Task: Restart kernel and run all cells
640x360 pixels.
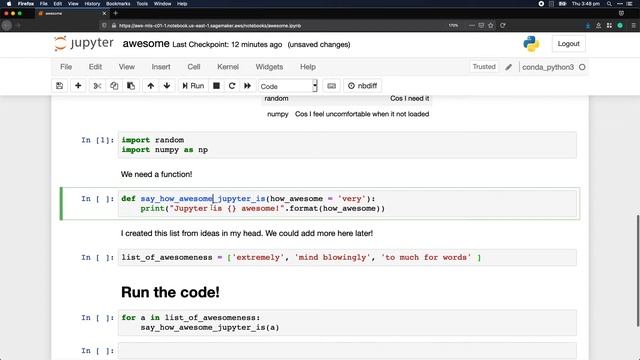Action: pos(247,86)
